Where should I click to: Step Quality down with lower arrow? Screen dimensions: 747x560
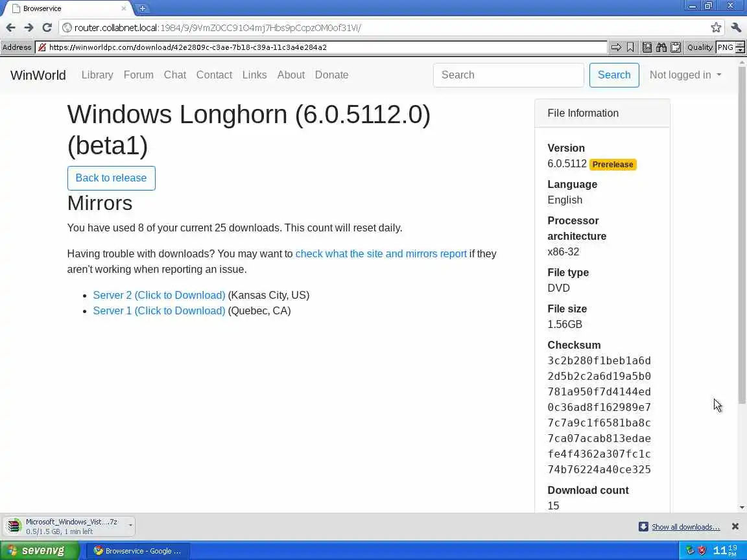(740, 50)
